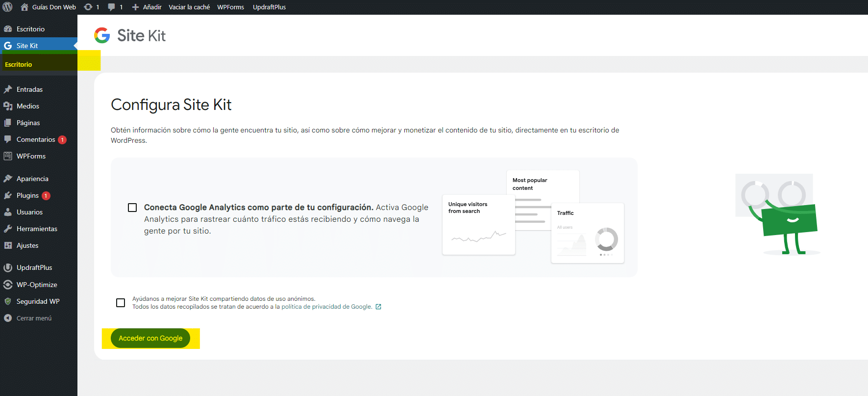This screenshot has width=868, height=396.
Task: Click Acceder con Google button
Action: pyautogui.click(x=150, y=338)
